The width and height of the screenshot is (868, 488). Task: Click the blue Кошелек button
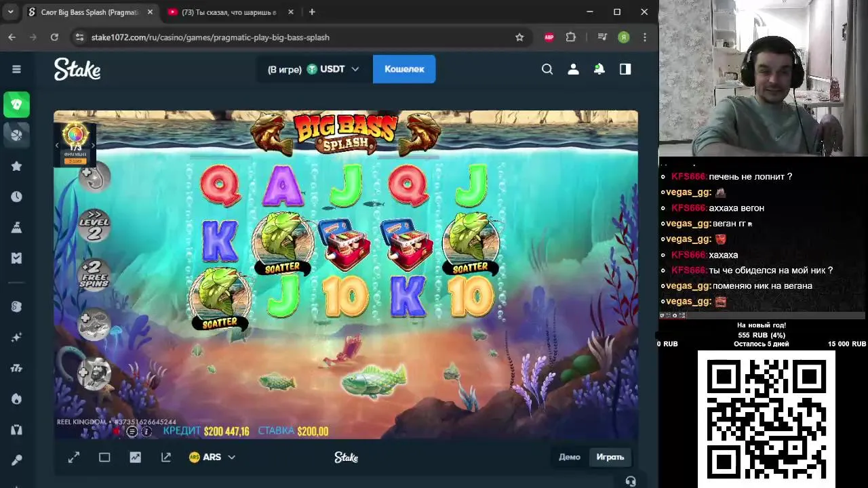404,69
